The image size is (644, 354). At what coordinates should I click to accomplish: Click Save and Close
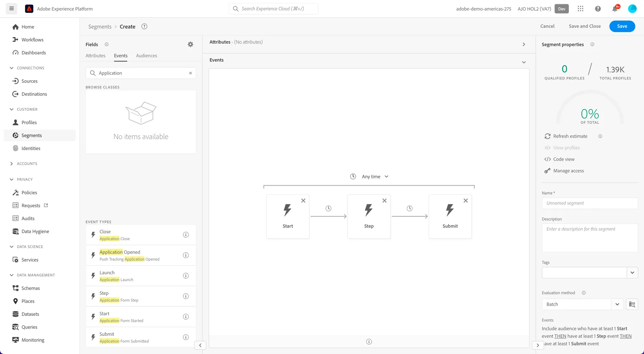coord(585,26)
